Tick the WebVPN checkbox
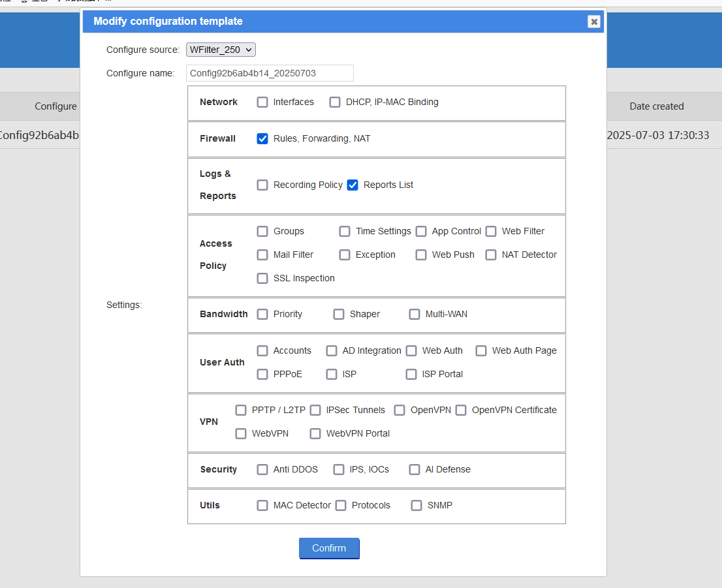The width and height of the screenshot is (722, 588). (241, 434)
